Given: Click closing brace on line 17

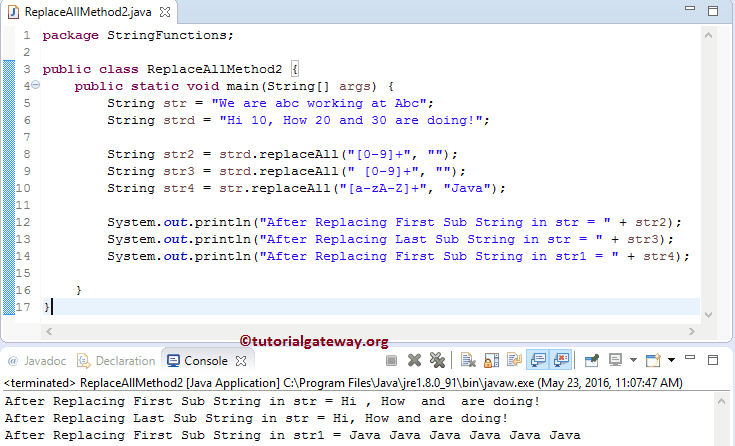Looking at the screenshot, I should pos(46,307).
